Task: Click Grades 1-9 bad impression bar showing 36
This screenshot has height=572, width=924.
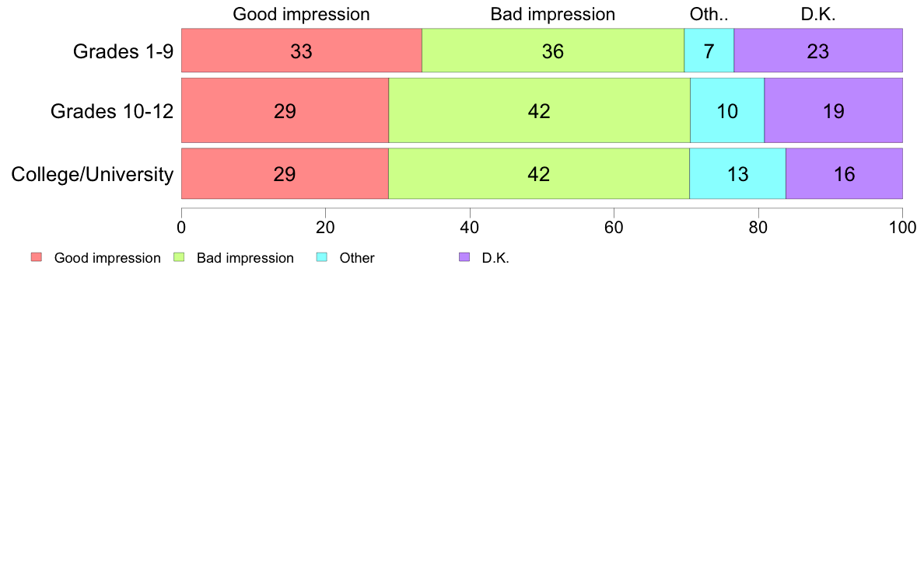Action: [553, 51]
